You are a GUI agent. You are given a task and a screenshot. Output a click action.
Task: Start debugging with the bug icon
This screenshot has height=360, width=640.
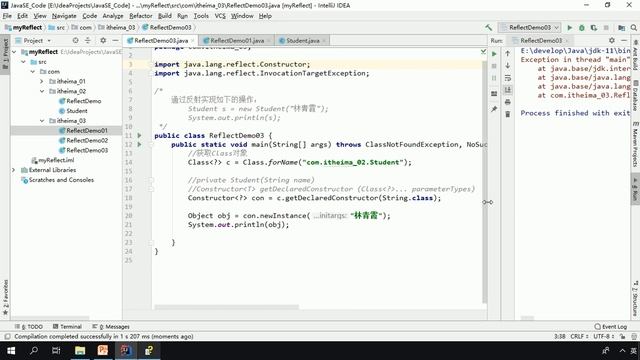click(x=582, y=27)
